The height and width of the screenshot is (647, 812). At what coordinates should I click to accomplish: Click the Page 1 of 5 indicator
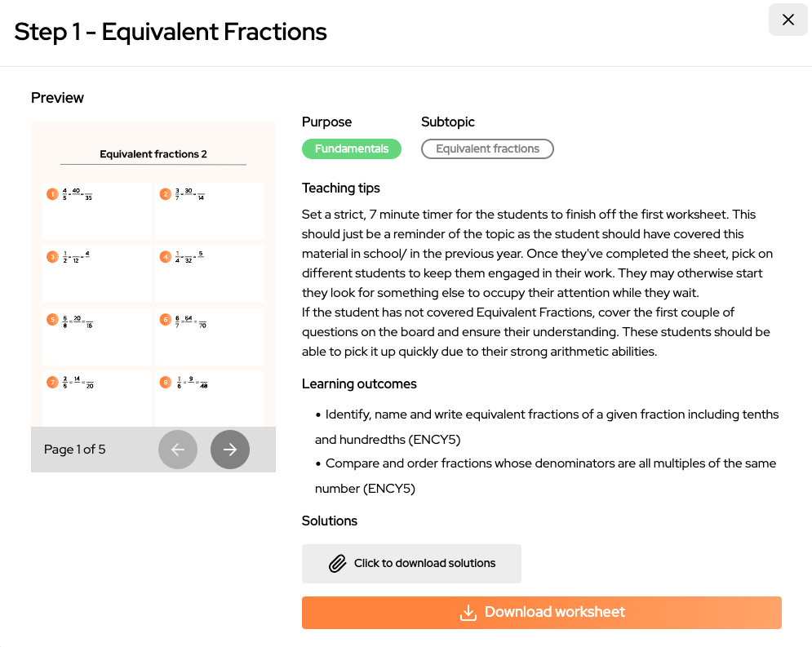pyautogui.click(x=74, y=450)
